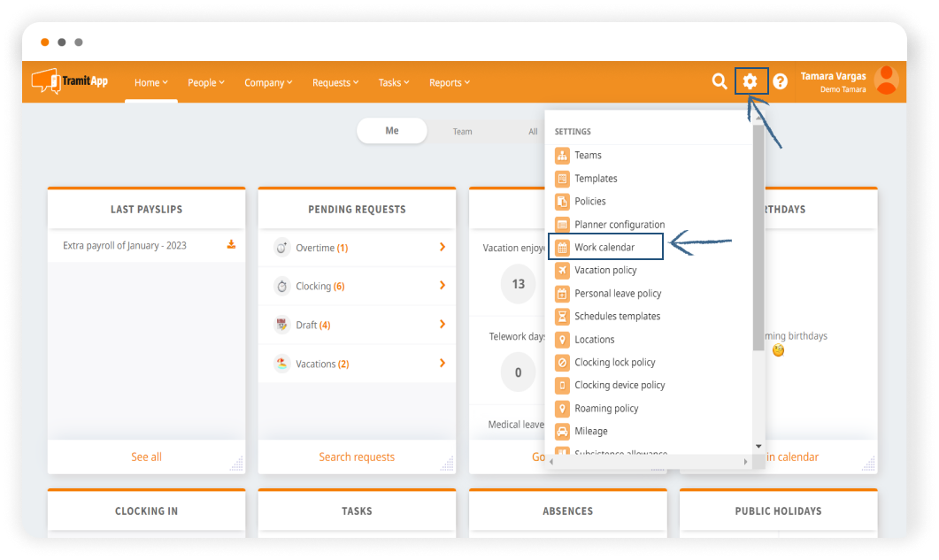
Task: Open Tamara Vargas profile avatar
Action: 886,81
